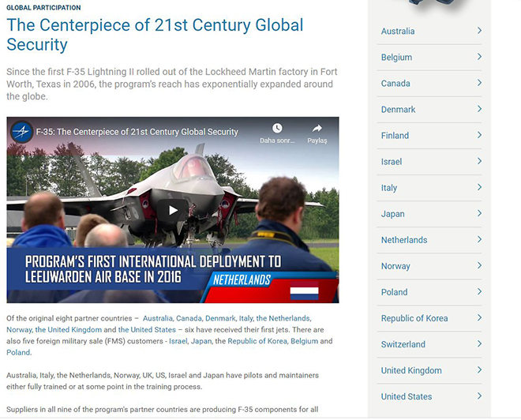Click the Share arrow icon on video
The width and height of the screenshot is (521, 420).
click(317, 128)
